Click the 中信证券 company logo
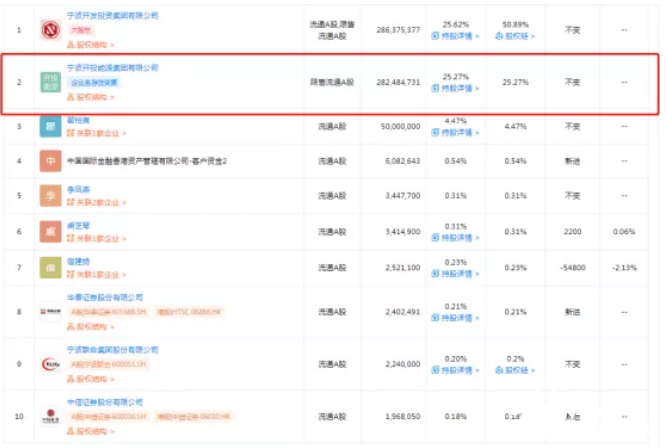This screenshot has width=666, height=448. click(51, 416)
